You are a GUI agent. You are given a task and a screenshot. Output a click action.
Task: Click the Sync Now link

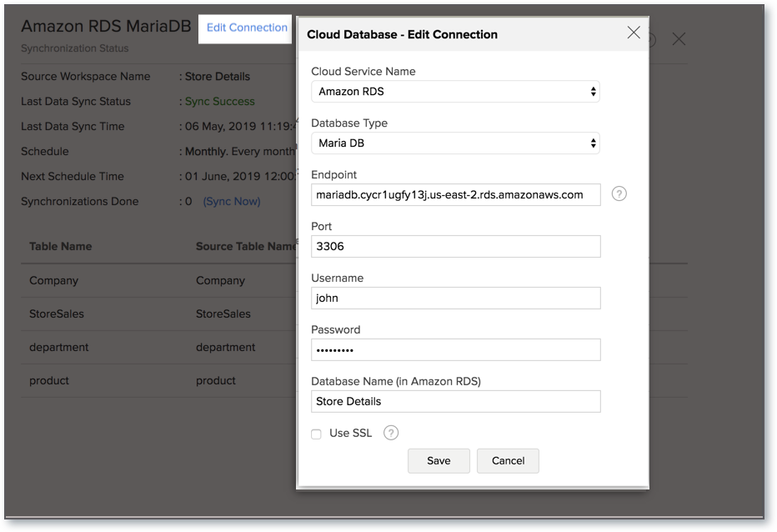232,201
